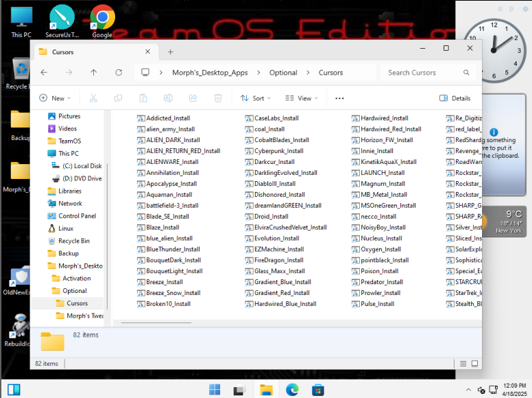
Task: Select Network in navigation pane
Action: coord(65,203)
